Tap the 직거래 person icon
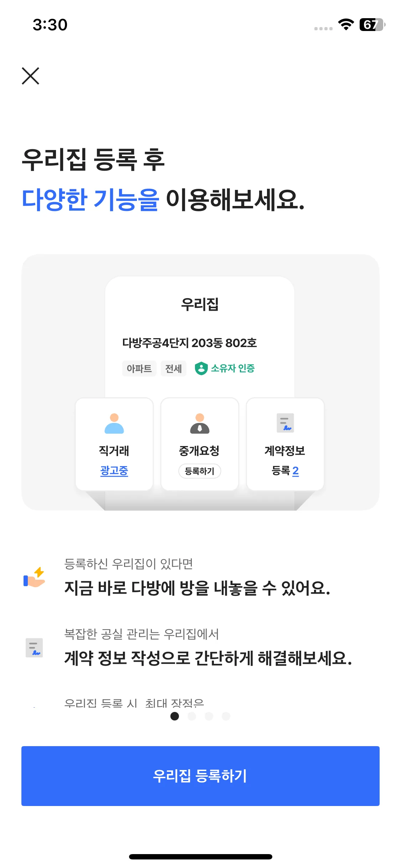Image resolution: width=401 pixels, height=868 pixels. (x=114, y=423)
